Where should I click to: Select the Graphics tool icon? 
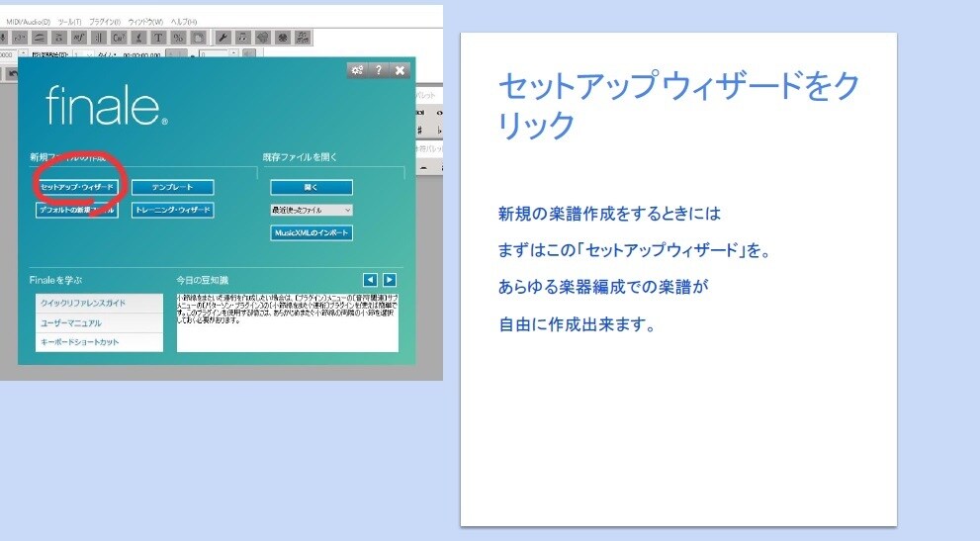(x=263, y=38)
